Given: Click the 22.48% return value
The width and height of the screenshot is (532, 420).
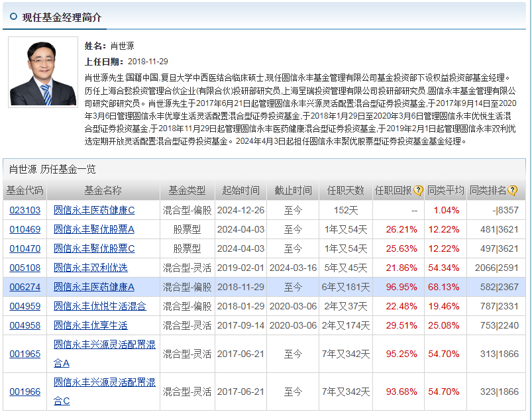Looking at the screenshot, I should (x=401, y=306).
